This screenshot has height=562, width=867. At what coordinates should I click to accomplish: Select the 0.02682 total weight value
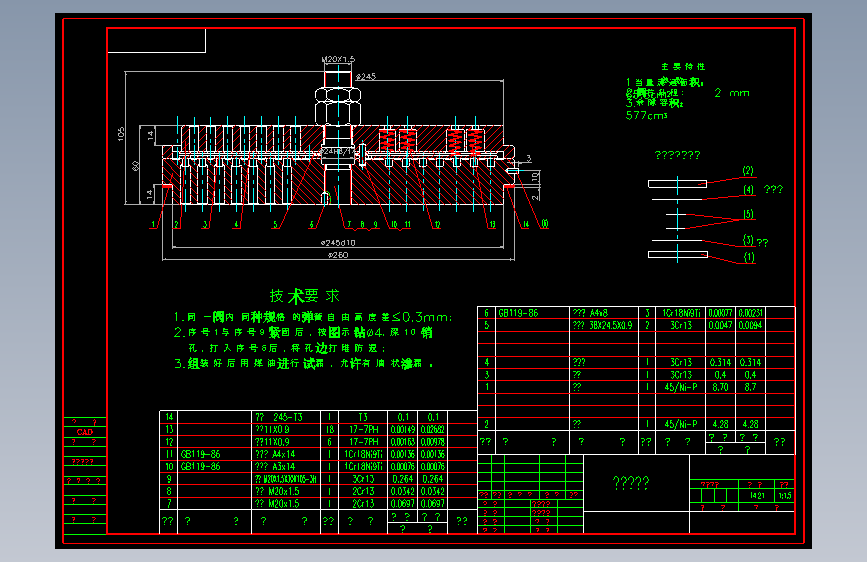click(432, 429)
